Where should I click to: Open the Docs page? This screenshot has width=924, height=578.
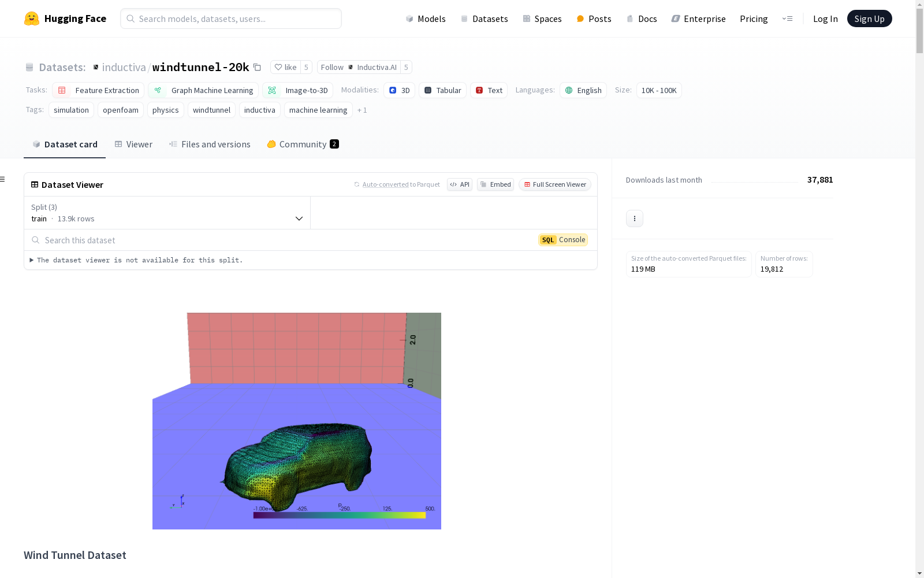coord(642,18)
